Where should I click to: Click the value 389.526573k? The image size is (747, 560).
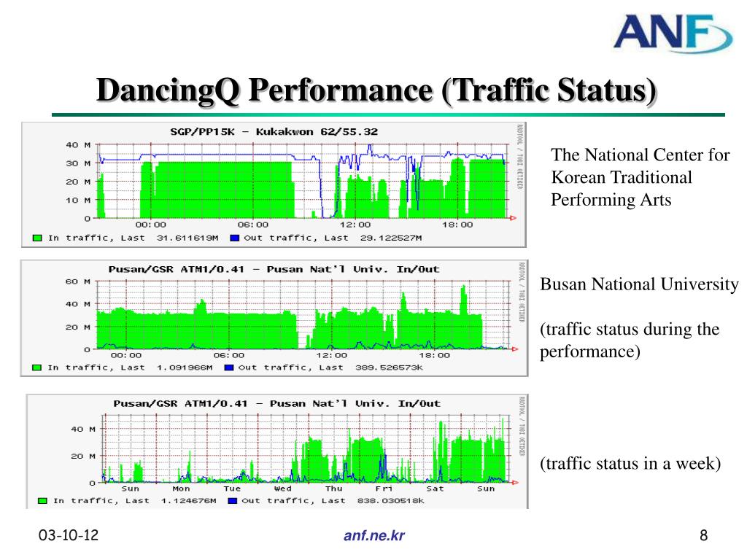390,367
